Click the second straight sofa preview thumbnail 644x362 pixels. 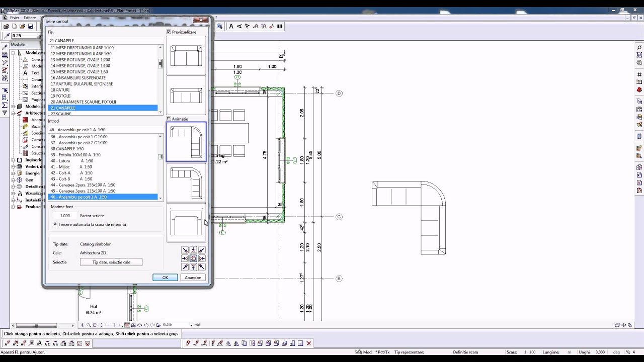(186, 96)
